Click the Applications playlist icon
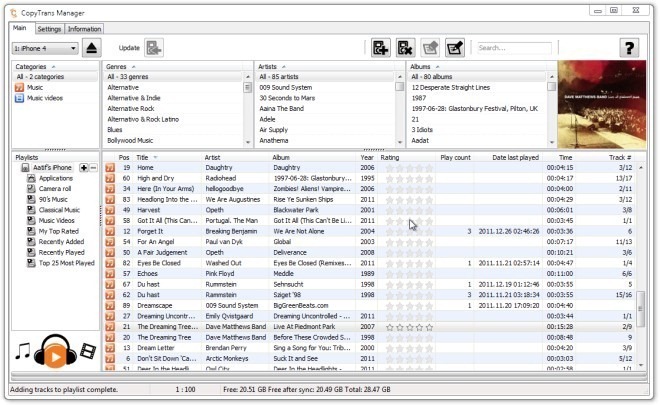660x405 pixels. click(31, 178)
